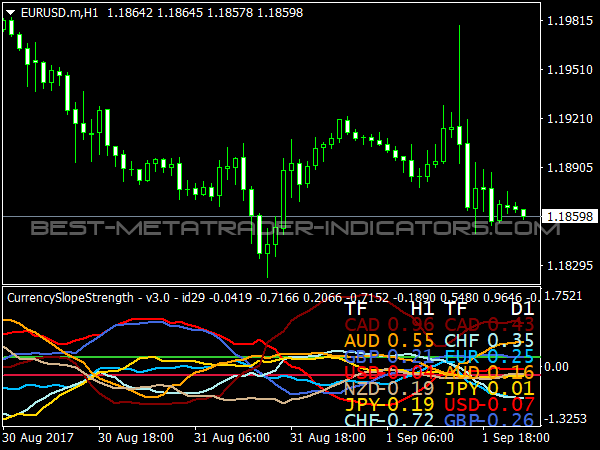Click the 1.18905 price axis label
The height and width of the screenshot is (450, 600).
[570, 168]
